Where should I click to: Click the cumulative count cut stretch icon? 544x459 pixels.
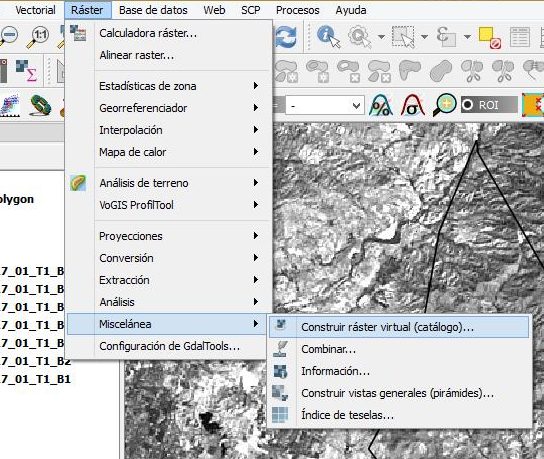click(x=381, y=105)
